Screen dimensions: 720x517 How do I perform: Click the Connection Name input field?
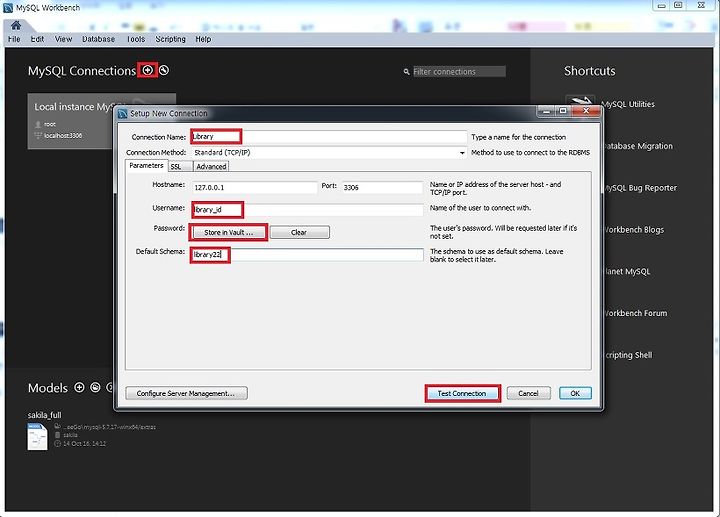click(329, 137)
